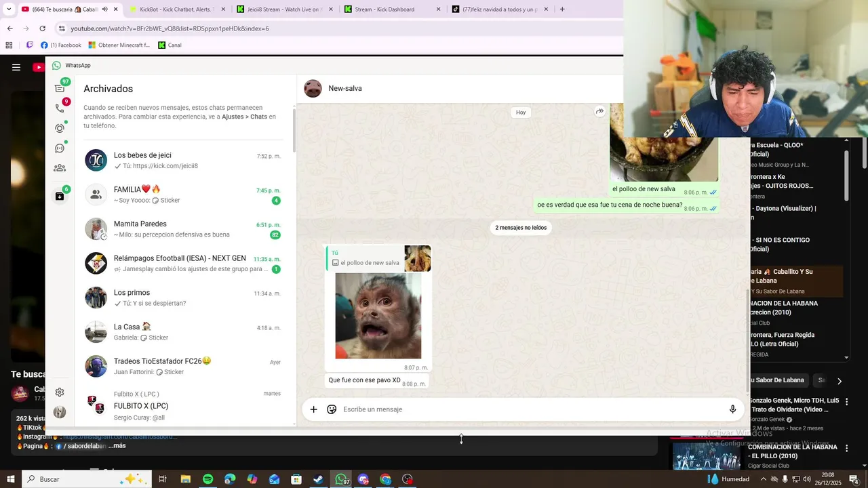This screenshot has width=868, height=488.
Task: Open Windows notification center icon
Action: point(854,479)
